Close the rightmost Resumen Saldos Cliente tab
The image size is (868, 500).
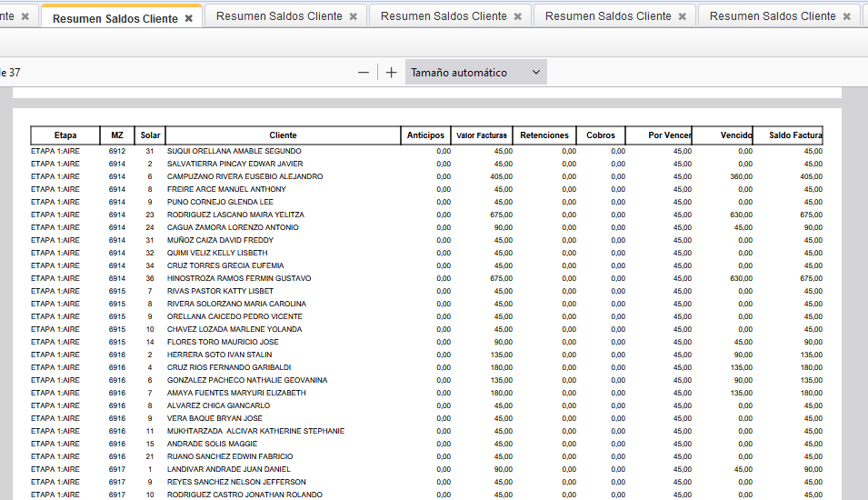[846, 16]
